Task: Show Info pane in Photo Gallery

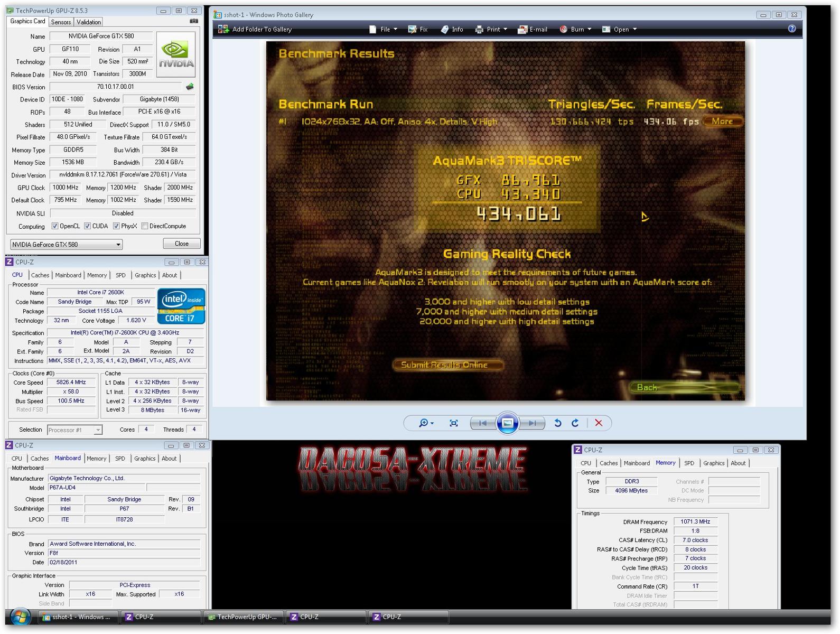Action: [452, 30]
